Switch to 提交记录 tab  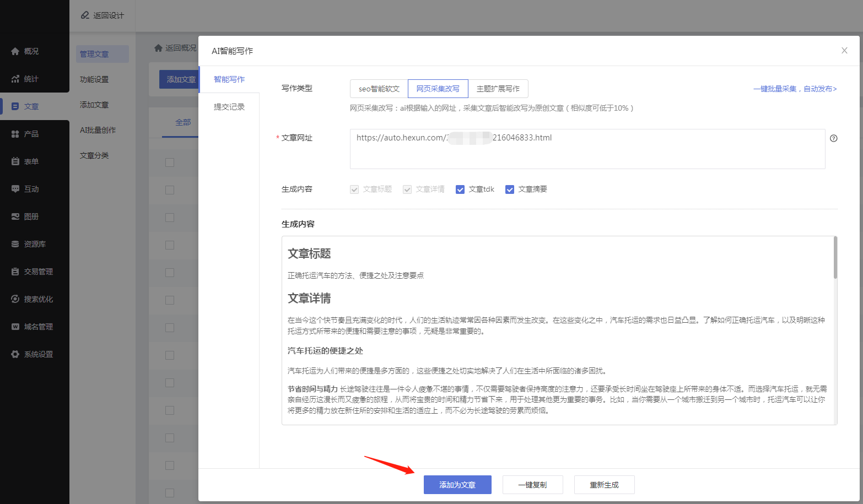pyautogui.click(x=229, y=107)
